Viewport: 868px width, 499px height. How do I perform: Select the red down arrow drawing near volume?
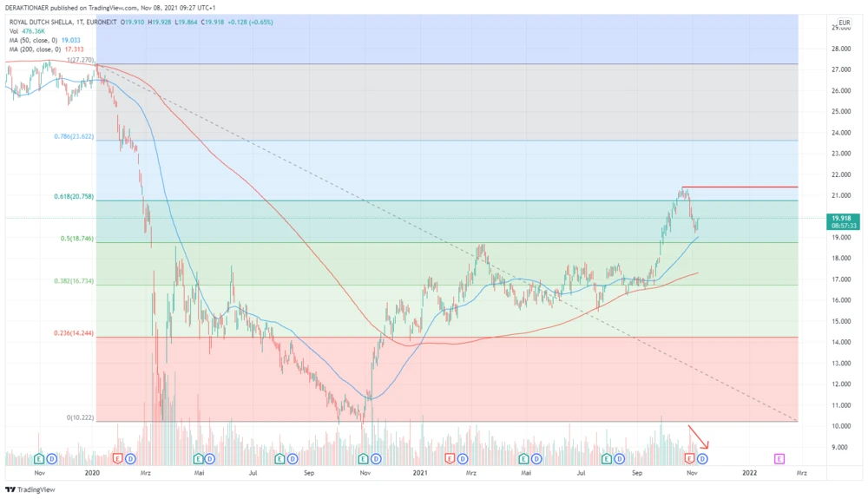pos(700,437)
